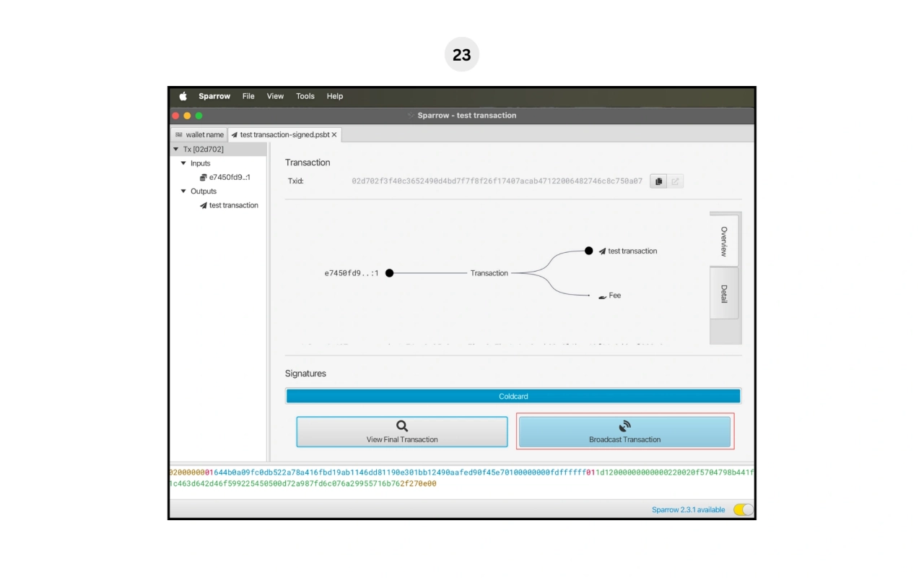Copy the Txid to clipboard
This screenshot has height=578, width=924.
coord(658,181)
